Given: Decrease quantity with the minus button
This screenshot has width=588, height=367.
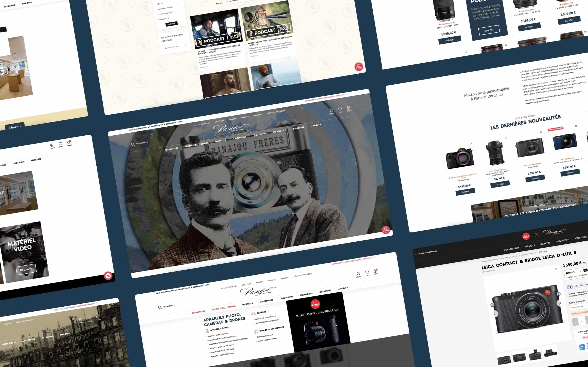Looking at the screenshot, I should click(575, 322).
